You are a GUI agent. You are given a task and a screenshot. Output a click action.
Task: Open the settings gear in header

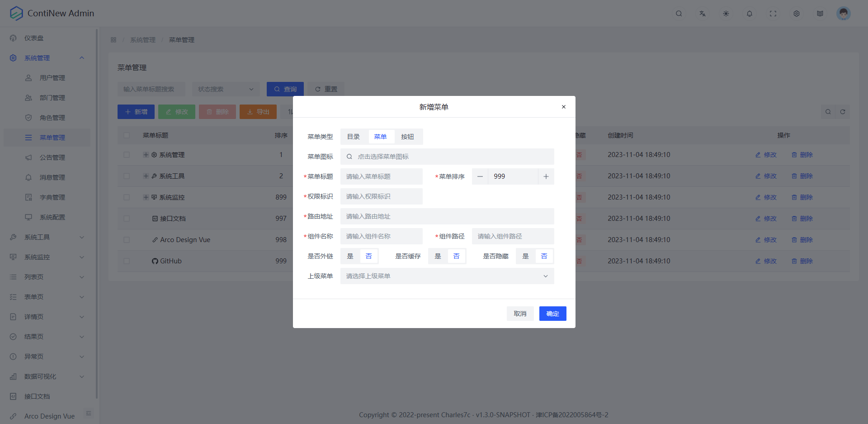point(796,14)
